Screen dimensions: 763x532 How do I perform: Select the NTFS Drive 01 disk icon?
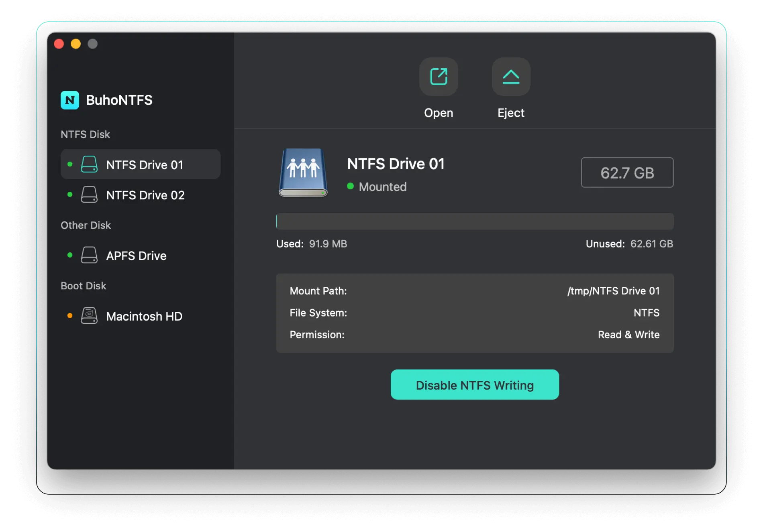[x=90, y=164]
